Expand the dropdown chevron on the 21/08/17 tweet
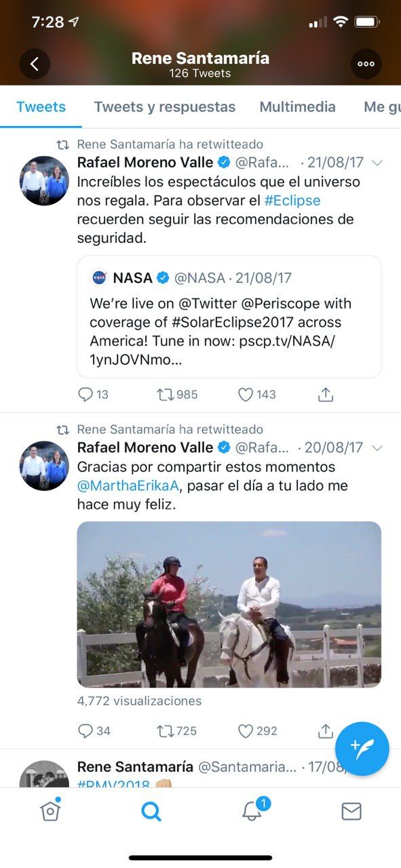Image resolution: width=401 pixels, height=868 pixels. pos(377,163)
